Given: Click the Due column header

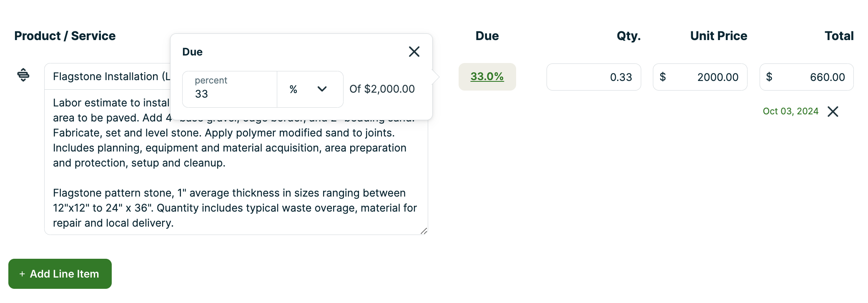Looking at the screenshot, I should 487,36.
